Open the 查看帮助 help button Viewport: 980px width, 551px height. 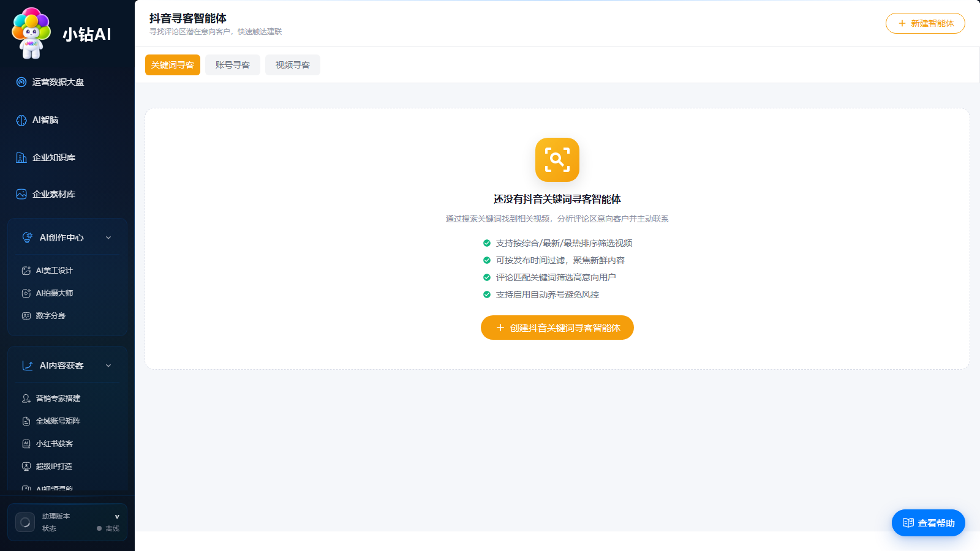click(929, 523)
